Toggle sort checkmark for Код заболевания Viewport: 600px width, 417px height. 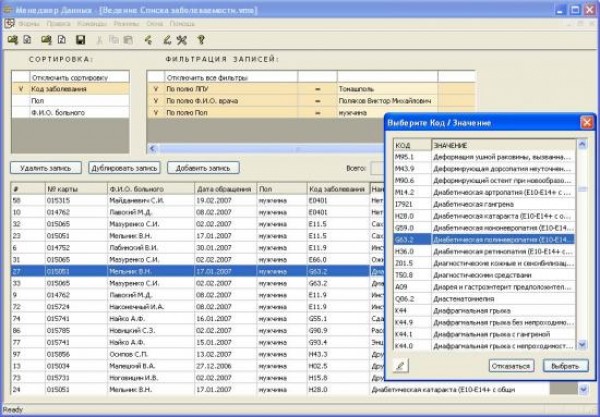click(x=20, y=89)
